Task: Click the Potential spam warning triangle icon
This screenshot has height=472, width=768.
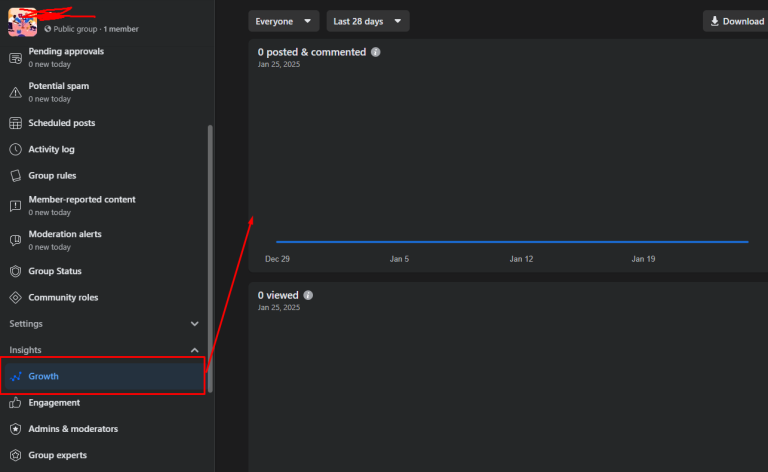Action: [15, 93]
